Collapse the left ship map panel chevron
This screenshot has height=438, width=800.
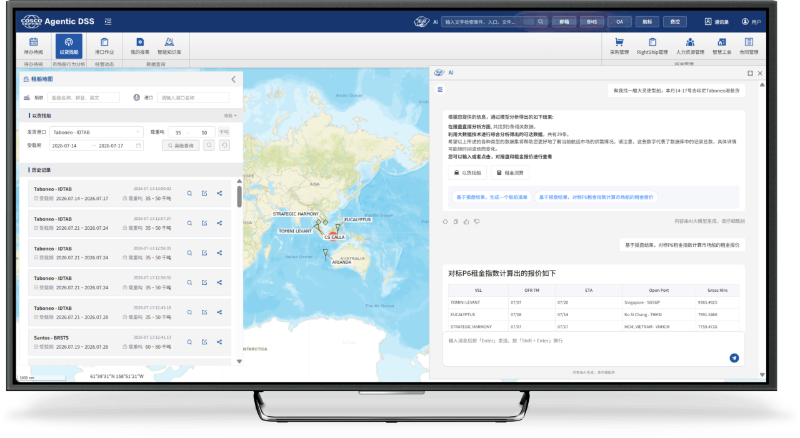pos(234,79)
